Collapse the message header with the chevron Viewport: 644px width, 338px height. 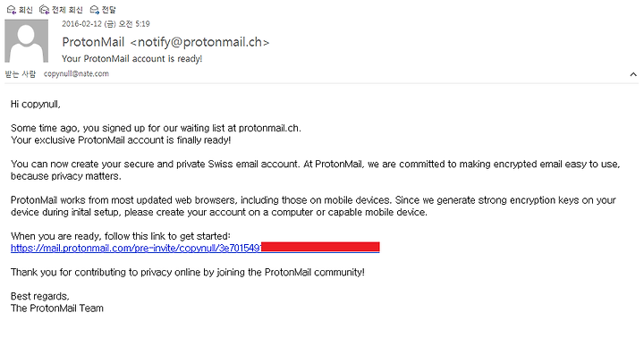click(x=633, y=74)
